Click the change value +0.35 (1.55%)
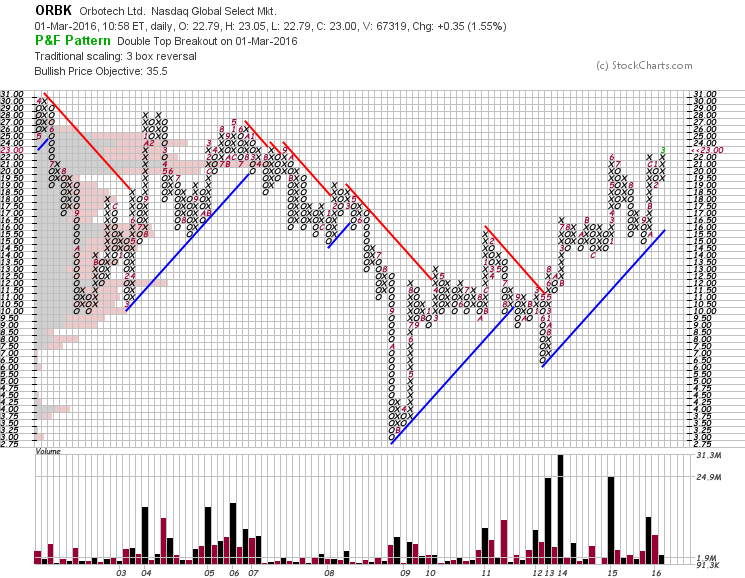 pyautogui.click(x=471, y=26)
